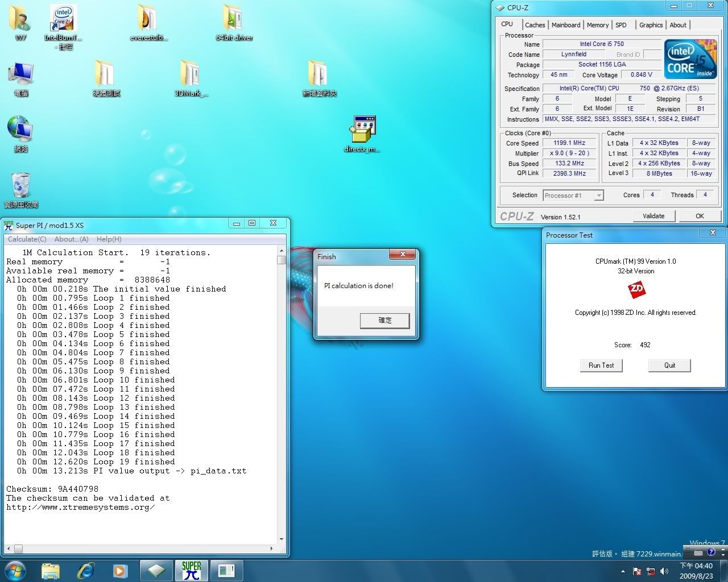This screenshot has height=582, width=728.
Task: Confirm the Finish dialog with 確定
Action: 385,321
